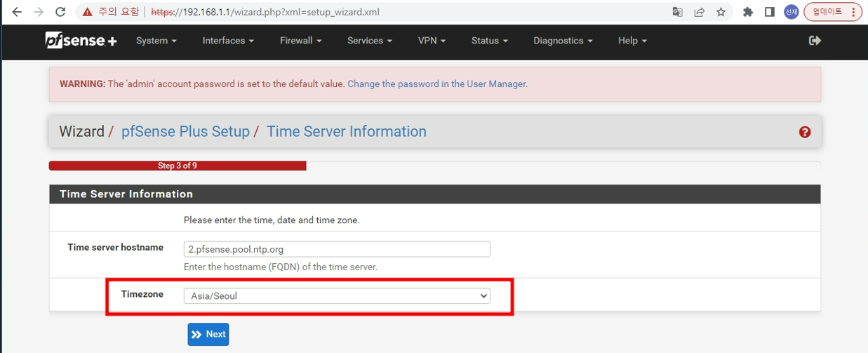Click the not-secure warning triangle icon
Screen dimensions: 868x353
point(88,12)
